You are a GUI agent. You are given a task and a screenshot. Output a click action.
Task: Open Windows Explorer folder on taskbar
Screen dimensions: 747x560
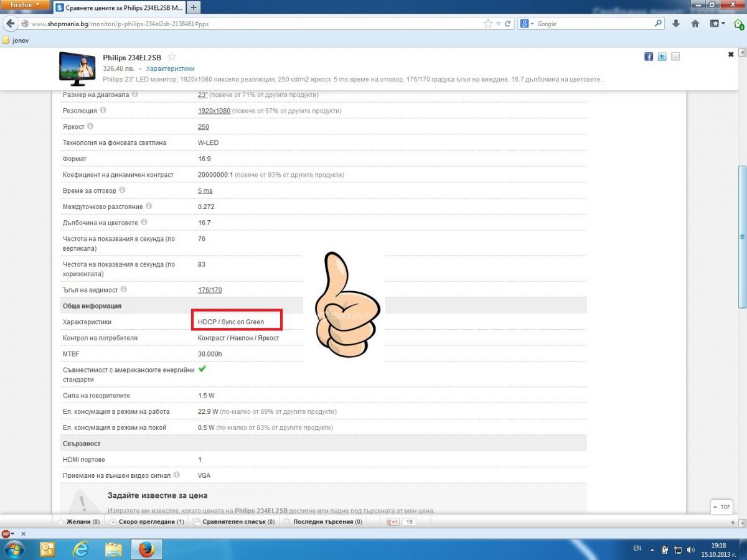[113, 549]
